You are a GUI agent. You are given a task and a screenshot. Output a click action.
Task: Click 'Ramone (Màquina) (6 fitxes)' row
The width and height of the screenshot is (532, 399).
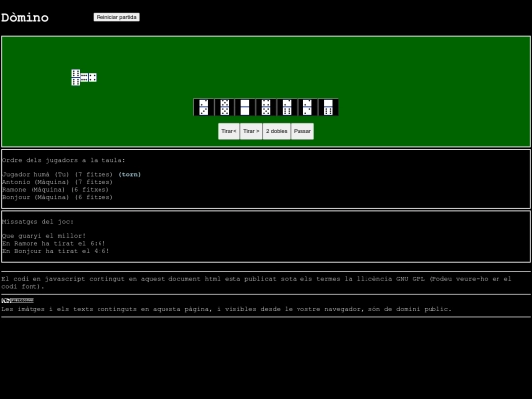[x=55, y=190]
